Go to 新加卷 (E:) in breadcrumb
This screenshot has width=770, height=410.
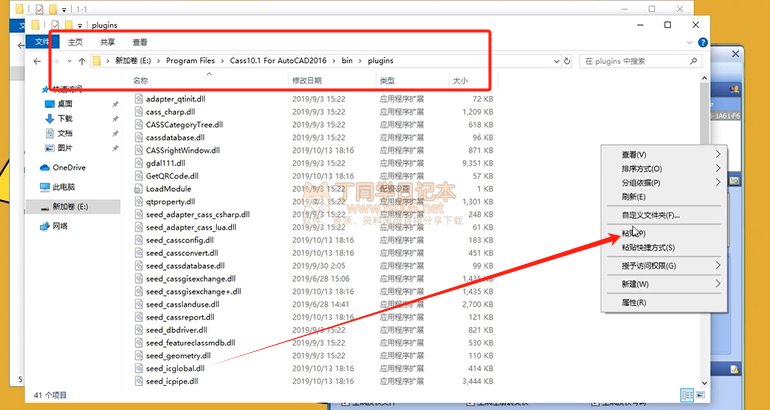tap(133, 61)
